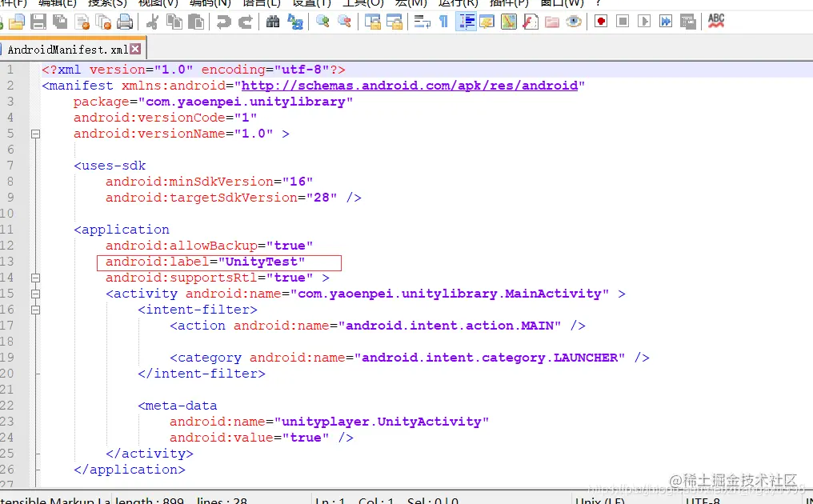Open the Plugins menu 插件(P)
The image size is (813, 504).
(509, 3)
